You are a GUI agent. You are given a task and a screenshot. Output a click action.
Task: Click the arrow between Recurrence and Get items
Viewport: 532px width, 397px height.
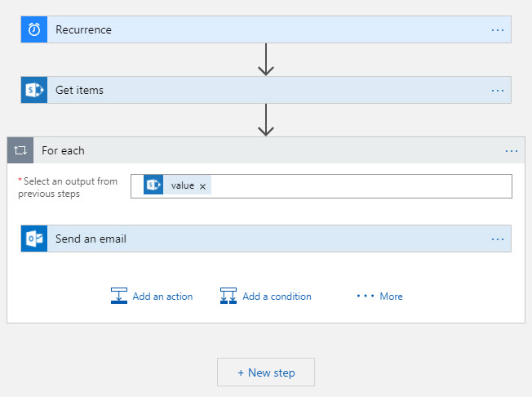[x=265, y=60]
